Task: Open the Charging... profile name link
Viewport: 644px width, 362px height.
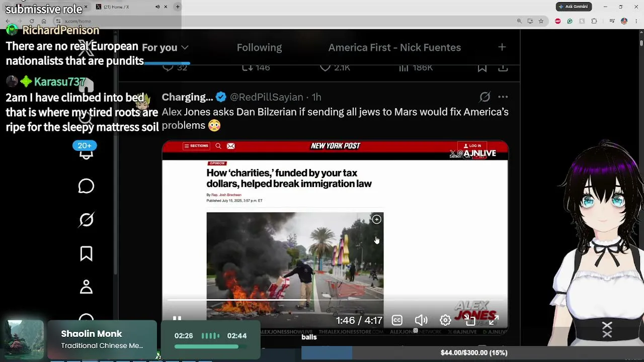Action: pos(187,97)
